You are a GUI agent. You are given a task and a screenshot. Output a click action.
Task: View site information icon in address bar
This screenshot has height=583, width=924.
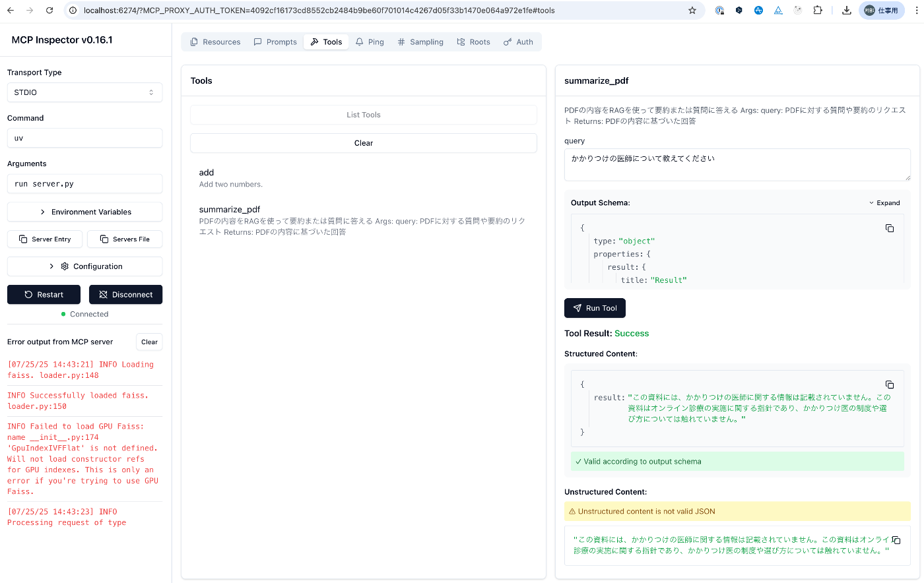73,11
